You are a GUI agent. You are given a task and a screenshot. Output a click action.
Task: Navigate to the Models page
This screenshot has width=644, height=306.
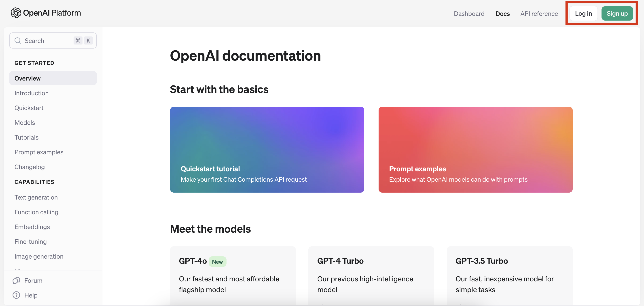point(25,123)
